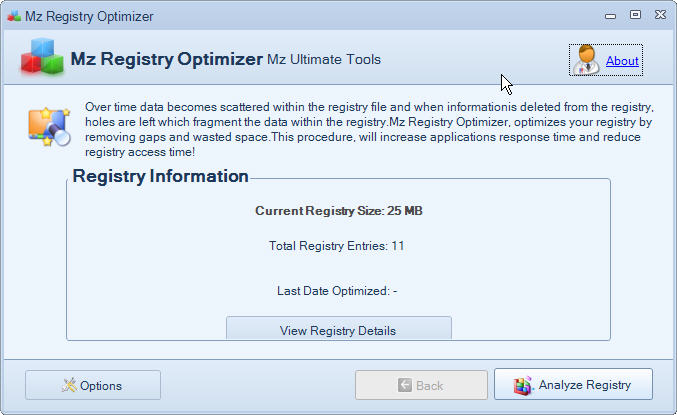The height and width of the screenshot is (415, 677).
Task: Click the registry defrag illustration icon beside description
Action: coord(47,126)
